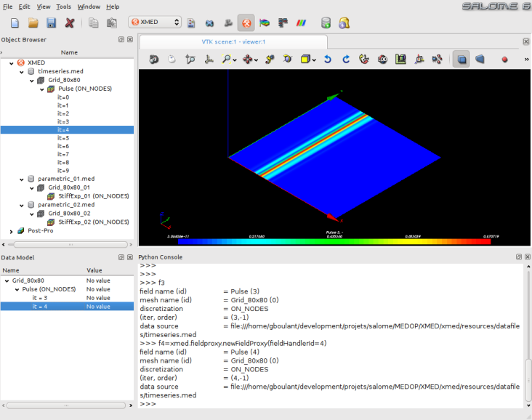The height and width of the screenshot is (420, 532).
Task: Click the New document icon
Action: pos(14,23)
